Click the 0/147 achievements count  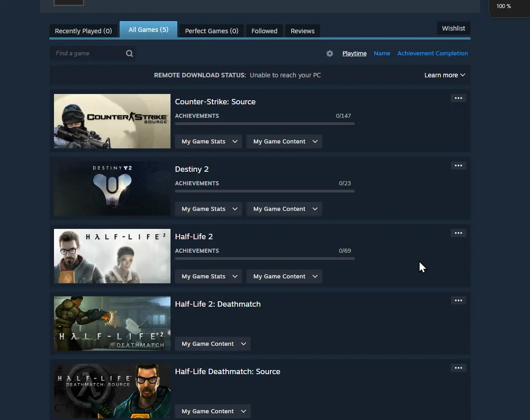coord(343,116)
